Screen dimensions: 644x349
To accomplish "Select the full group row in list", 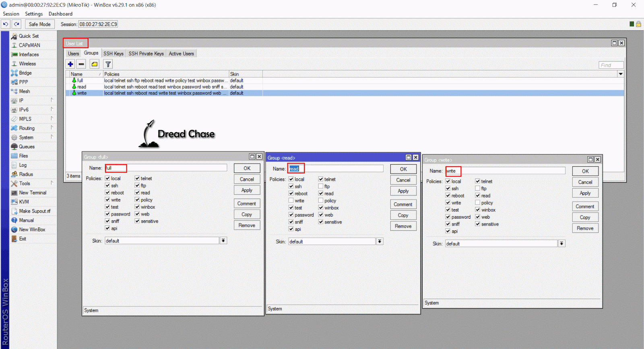I will point(345,80).
